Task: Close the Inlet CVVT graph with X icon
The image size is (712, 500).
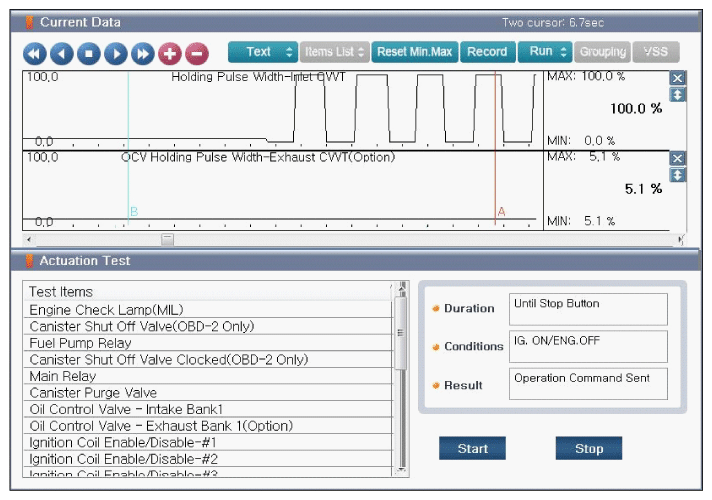Action: 677,78
